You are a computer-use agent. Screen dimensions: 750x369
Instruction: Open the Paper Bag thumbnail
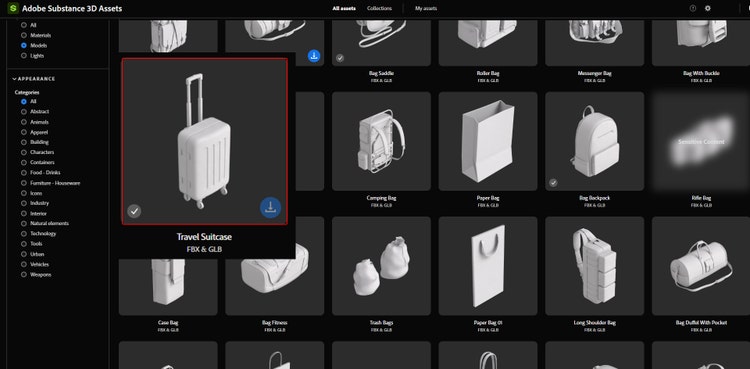pos(488,141)
